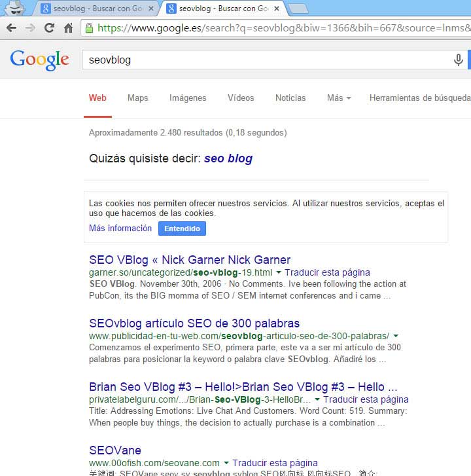Open dropdown arrow beside publicidad-en-tu-web.com URL
Screen dimensions: 471x476
[x=396, y=336]
